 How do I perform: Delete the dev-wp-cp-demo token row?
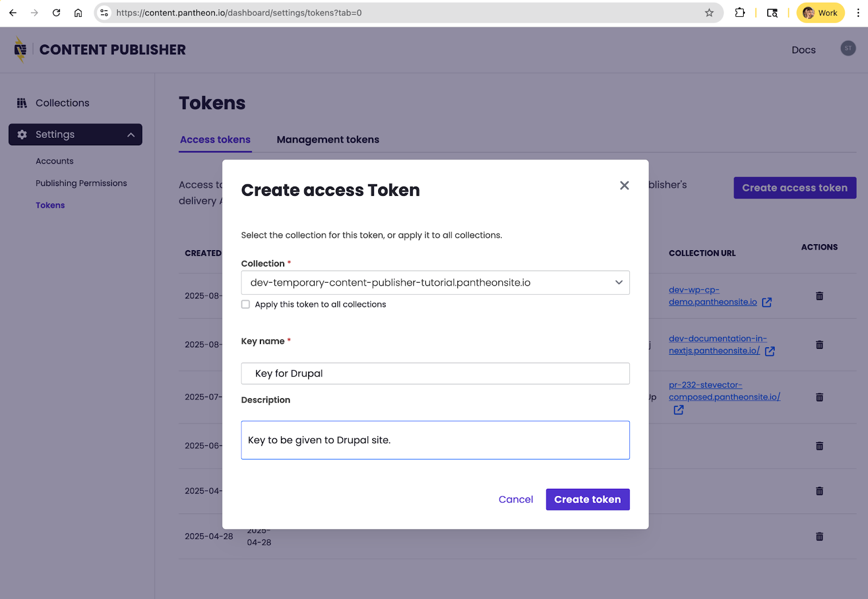tap(819, 296)
